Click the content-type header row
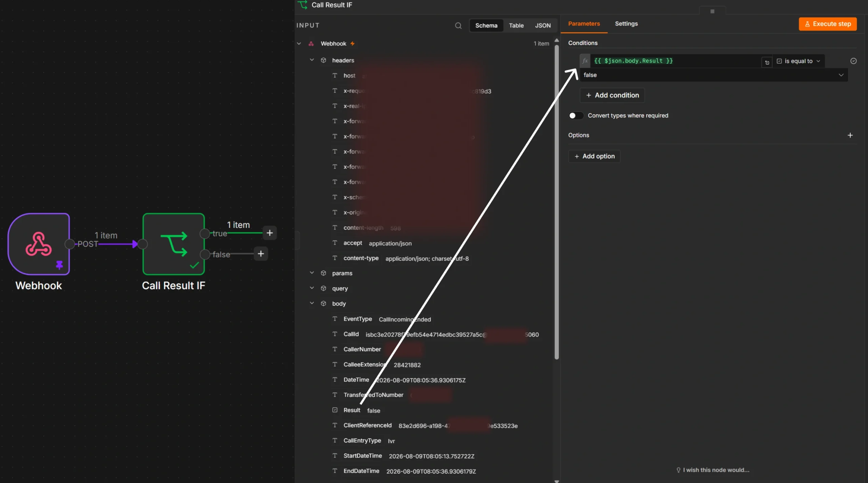The height and width of the screenshot is (483, 868). [400, 258]
